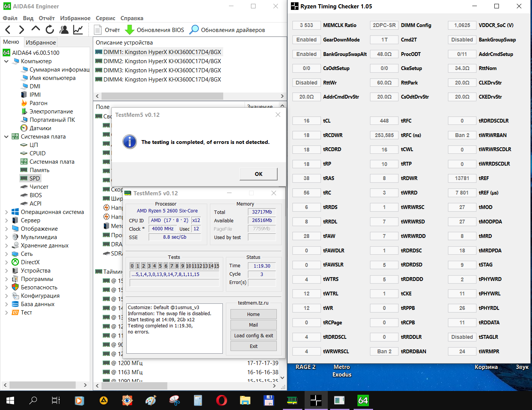Click the IPMI item icon
The image size is (532, 410).
tap(24, 95)
